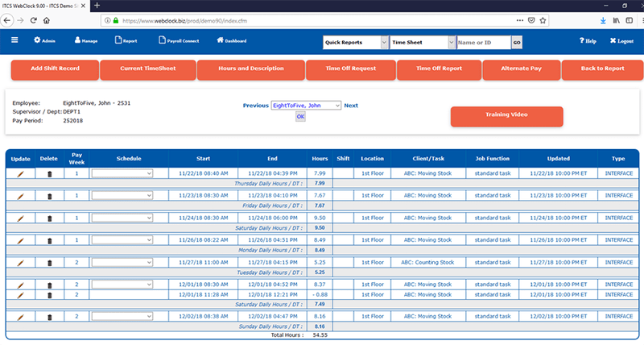Go to Dashboard

click(232, 40)
